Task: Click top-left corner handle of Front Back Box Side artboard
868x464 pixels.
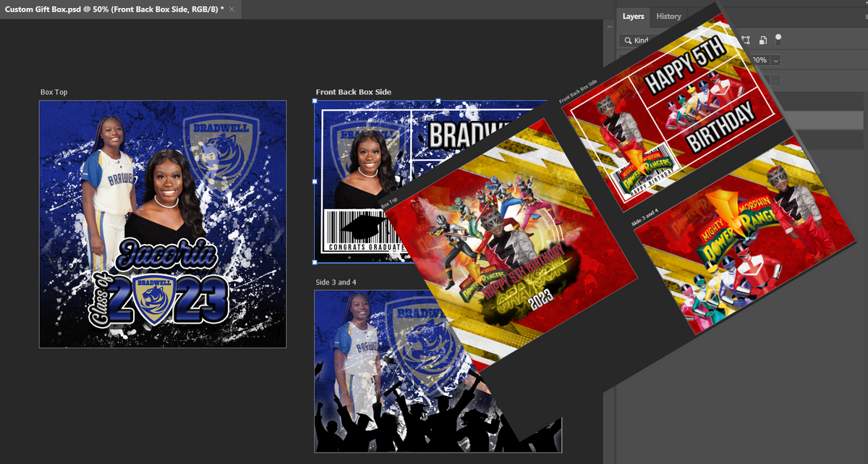Action: pos(315,101)
